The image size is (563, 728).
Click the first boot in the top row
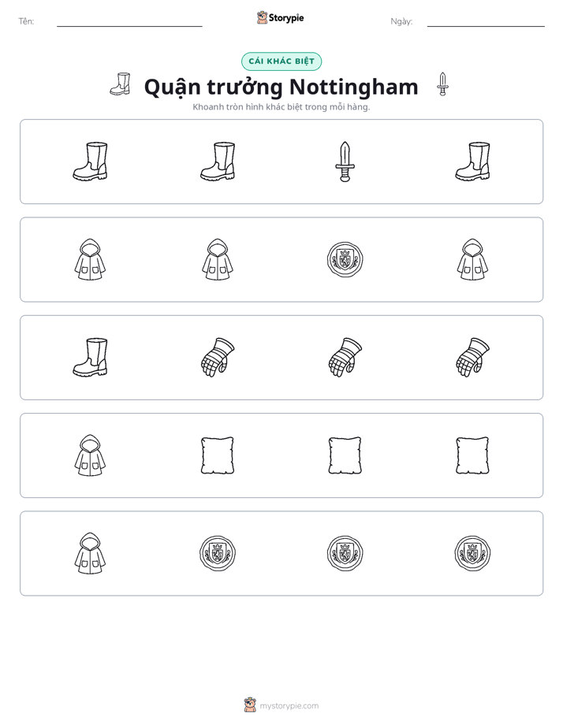pos(90,161)
